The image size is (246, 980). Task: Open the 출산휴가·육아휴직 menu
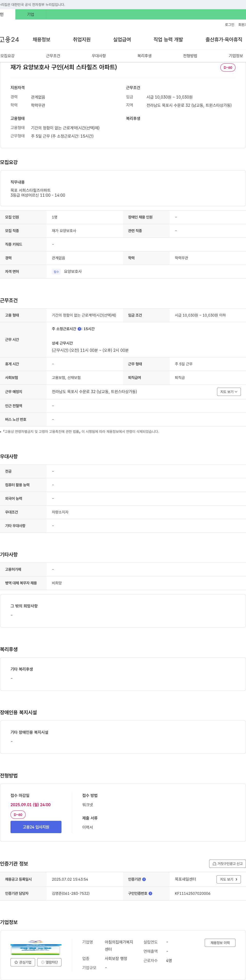pyautogui.click(x=224, y=40)
